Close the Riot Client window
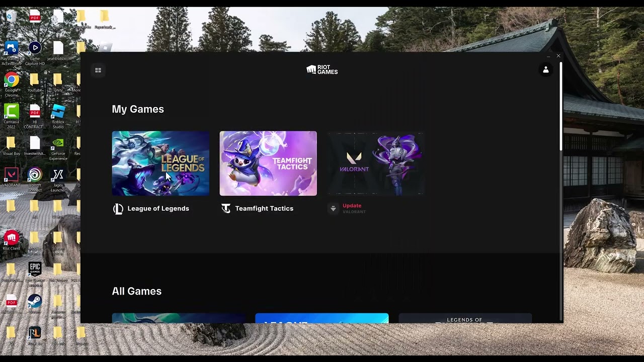 coord(558,56)
